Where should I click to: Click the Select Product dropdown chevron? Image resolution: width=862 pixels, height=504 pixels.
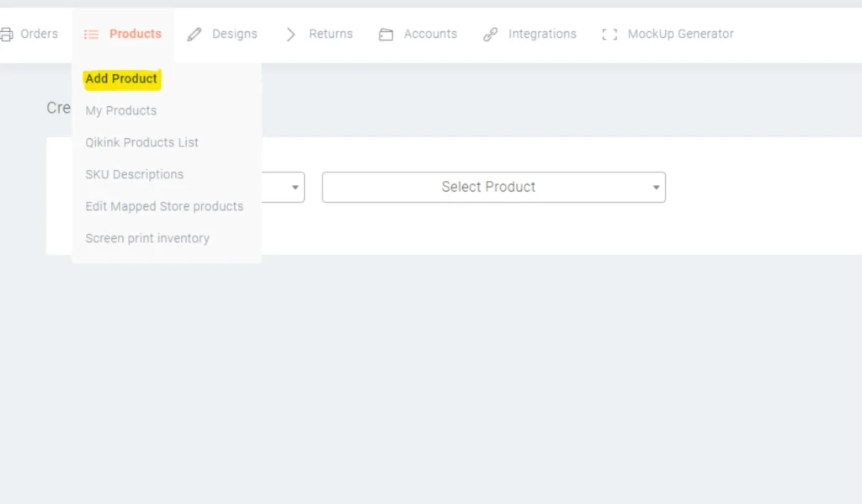656,187
